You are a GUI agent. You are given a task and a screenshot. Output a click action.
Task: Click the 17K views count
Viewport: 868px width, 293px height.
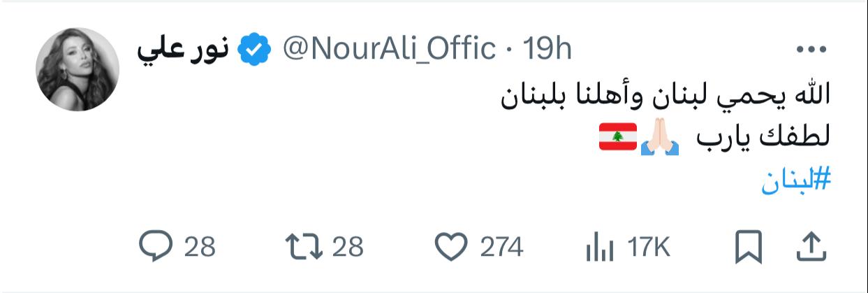[x=648, y=247]
